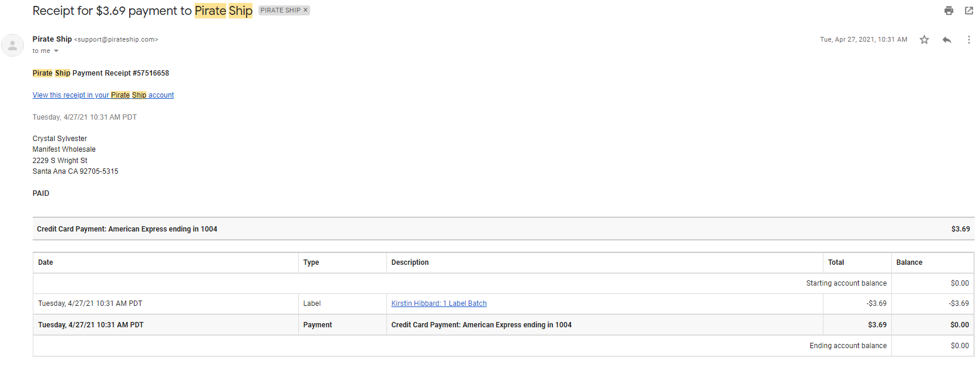980x366 pixels.
Task: Click the PAID status text
Action: (x=41, y=193)
